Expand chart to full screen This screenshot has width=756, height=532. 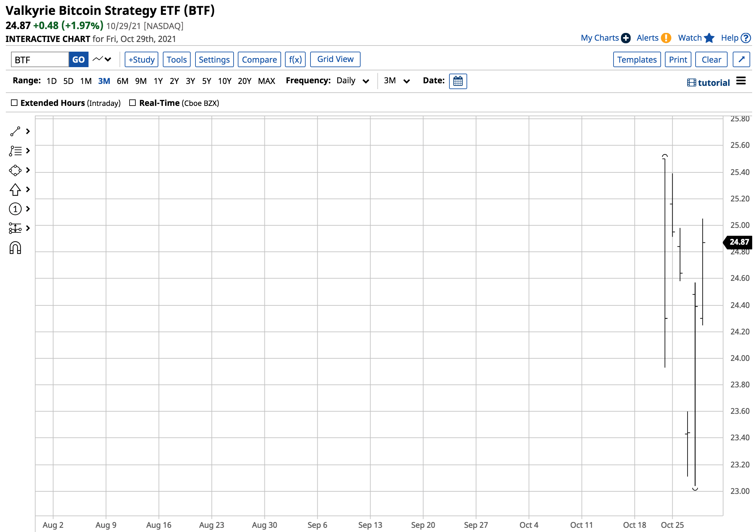(741, 59)
